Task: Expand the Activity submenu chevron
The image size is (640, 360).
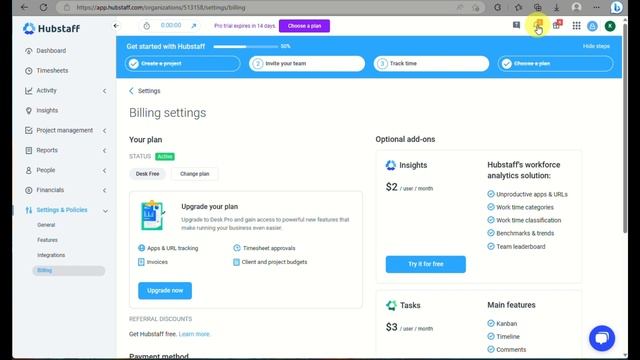Action: (x=104, y=91)
